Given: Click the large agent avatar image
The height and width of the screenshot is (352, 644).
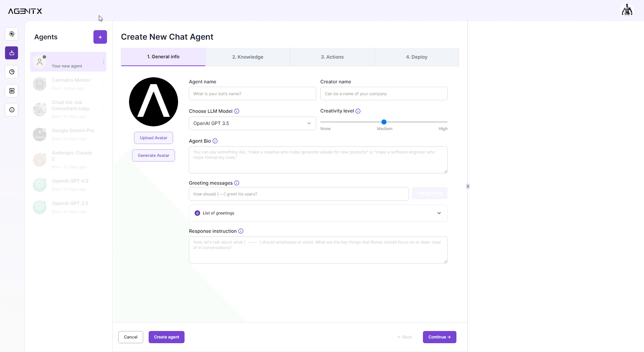Looking at the screenshot, I should [x=153, y=102].
